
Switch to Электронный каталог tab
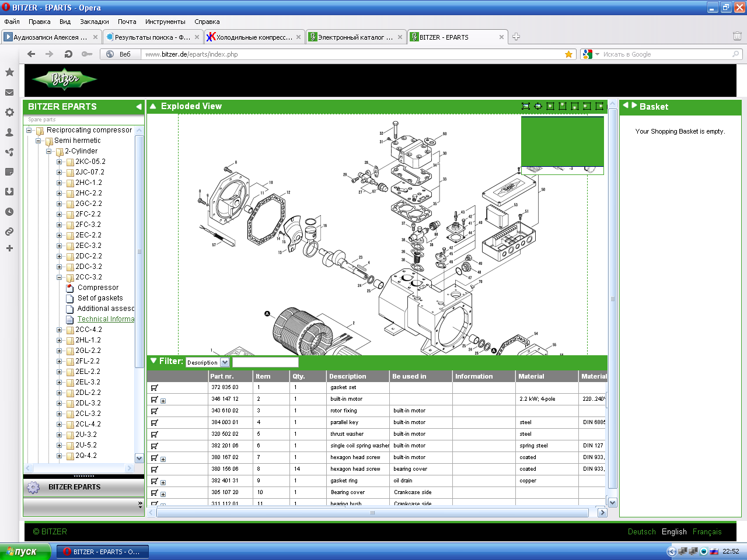356,37
